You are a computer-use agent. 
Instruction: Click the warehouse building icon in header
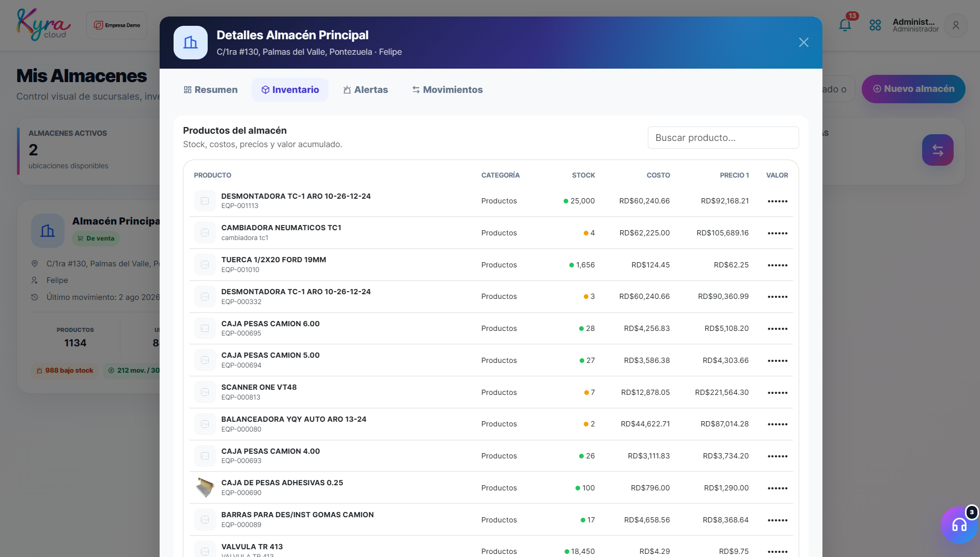191,42
